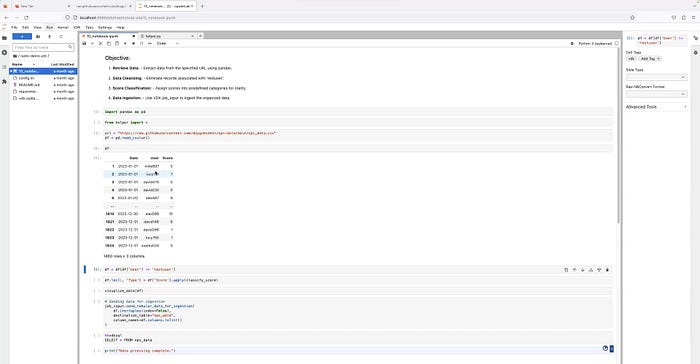Open the Table of Contents sidebar icon
The height and width of the screenshot is (364, 700).
[4, 67]
